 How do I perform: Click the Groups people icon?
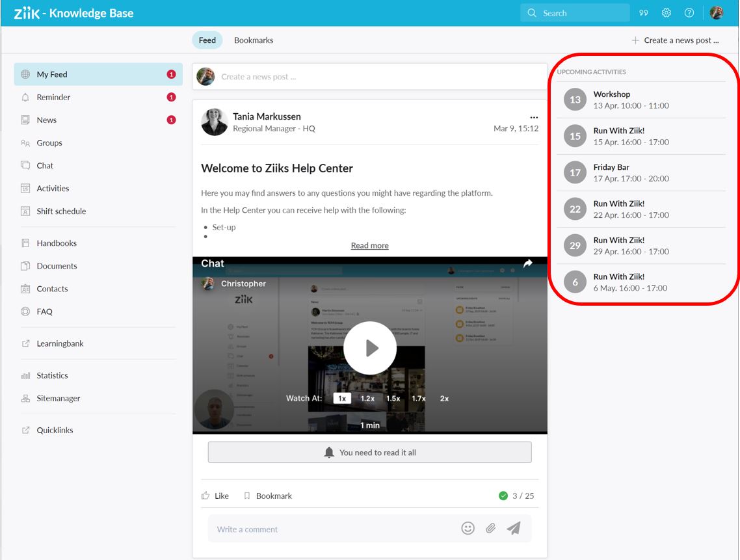coord(25,142)
